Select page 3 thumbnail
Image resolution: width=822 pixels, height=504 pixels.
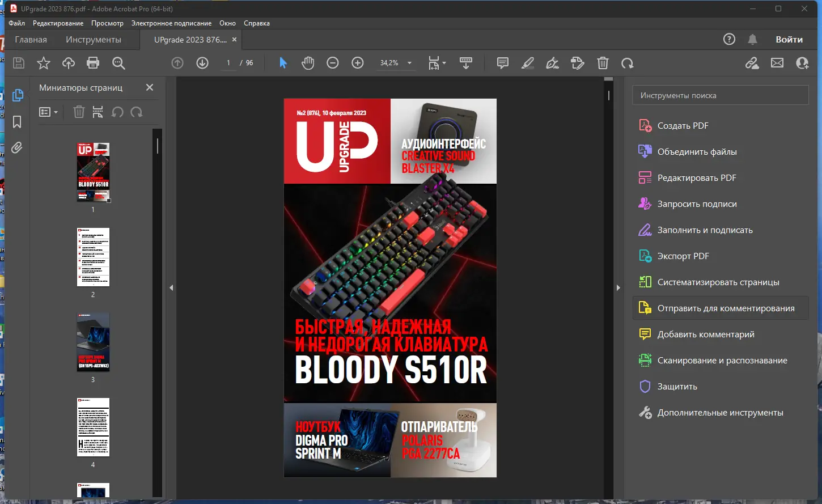click(x=93, y=342)
